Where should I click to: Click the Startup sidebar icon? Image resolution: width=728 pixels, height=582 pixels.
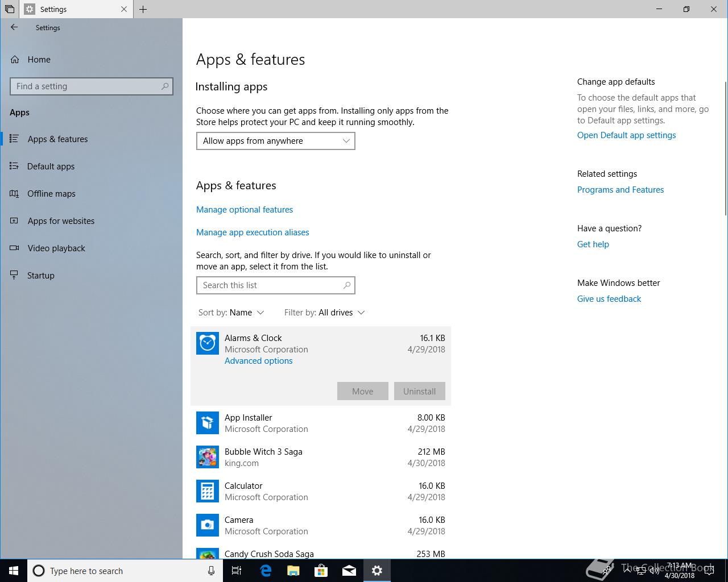click(x=14, y=275)
